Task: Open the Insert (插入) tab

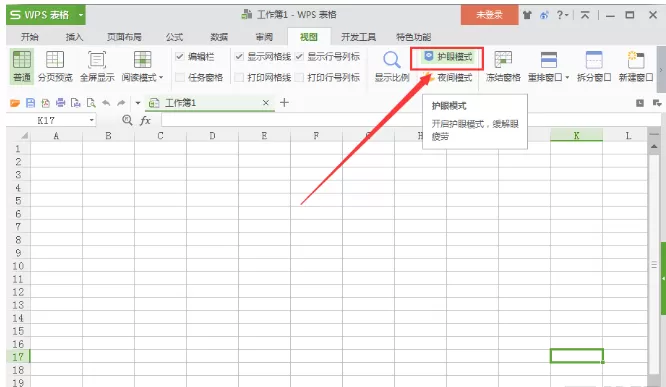Action: click(74, 37)
